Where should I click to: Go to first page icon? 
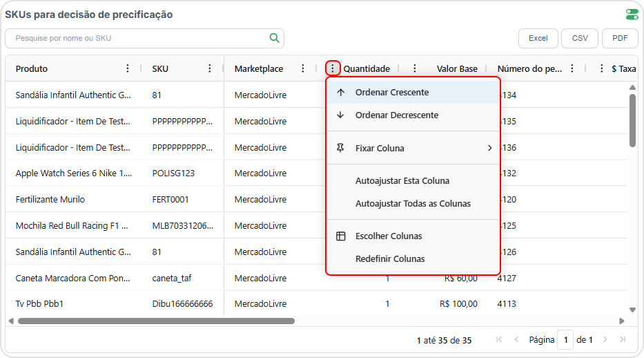pyautogui.click(x=499, y=339)
